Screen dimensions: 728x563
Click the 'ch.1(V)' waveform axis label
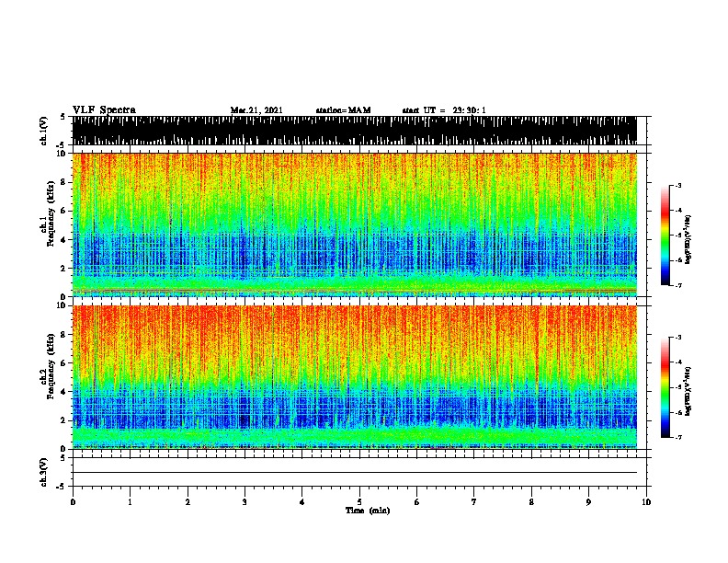(x=43, y=131)
